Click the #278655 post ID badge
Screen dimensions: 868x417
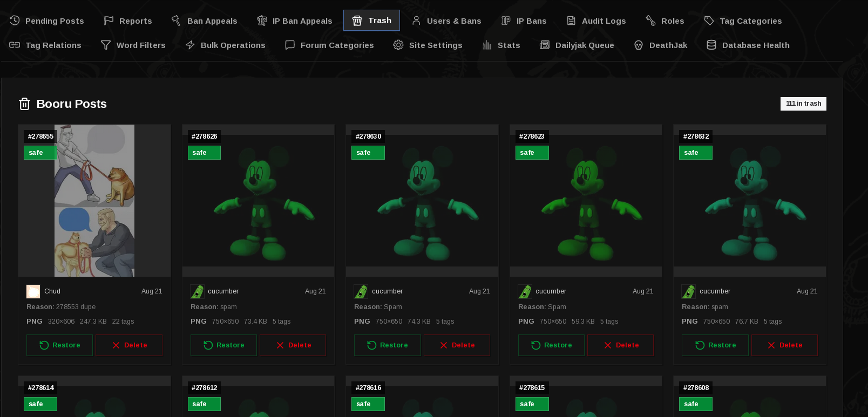[x=40, y=136]
